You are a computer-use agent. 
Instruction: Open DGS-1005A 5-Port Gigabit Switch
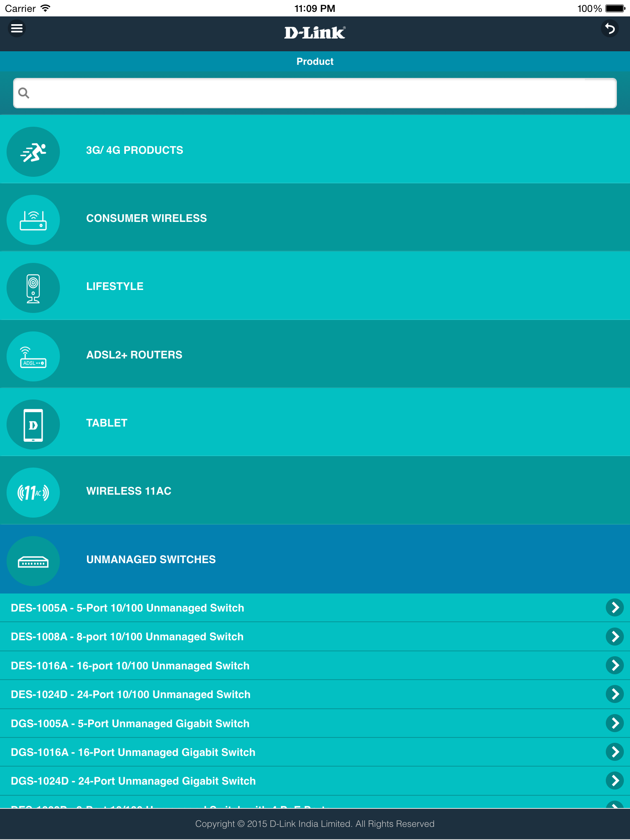315,723
